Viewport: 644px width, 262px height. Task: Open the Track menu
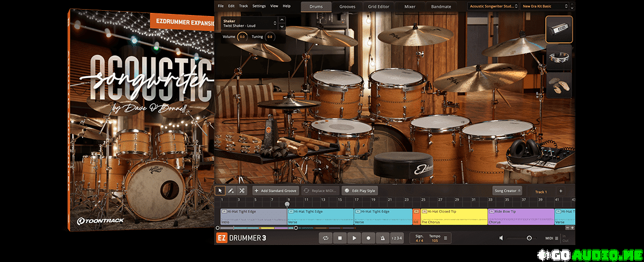pos(244,6)
